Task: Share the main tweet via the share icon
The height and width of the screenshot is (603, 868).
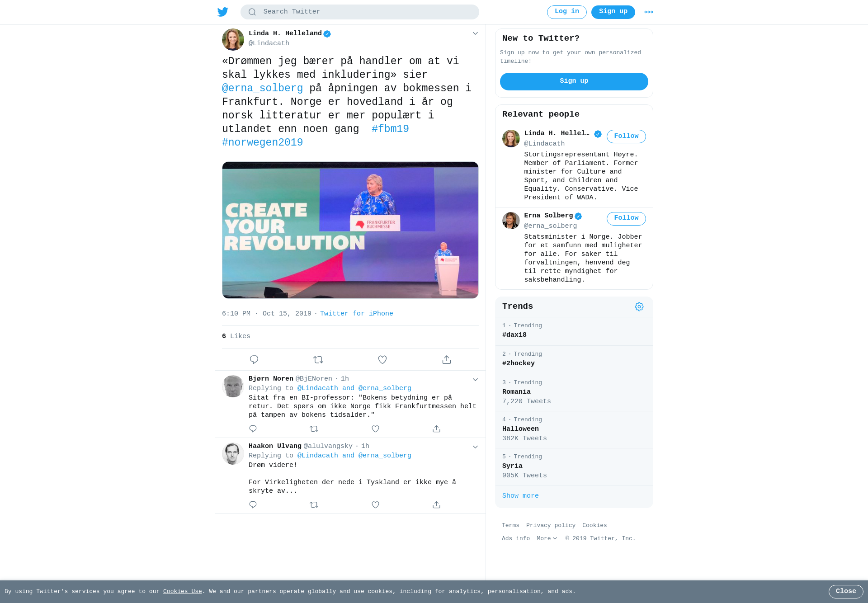Action: [447, 360]
